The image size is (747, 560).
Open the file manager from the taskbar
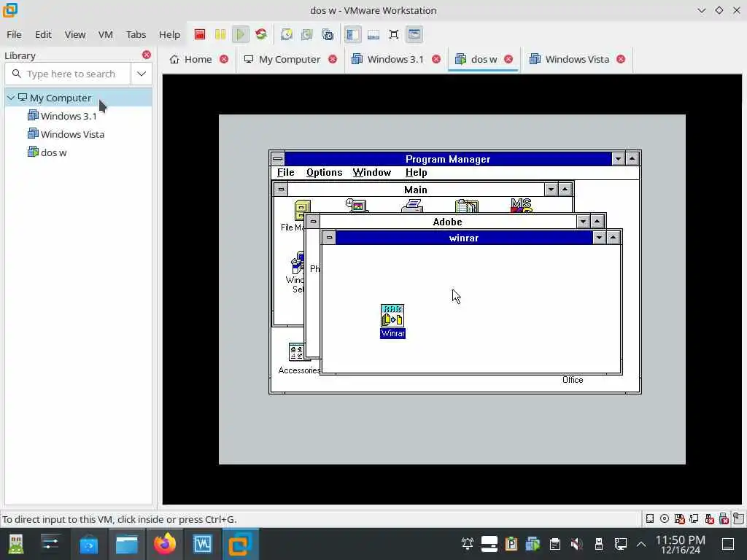pyautogui.click(x=127, y=544)
